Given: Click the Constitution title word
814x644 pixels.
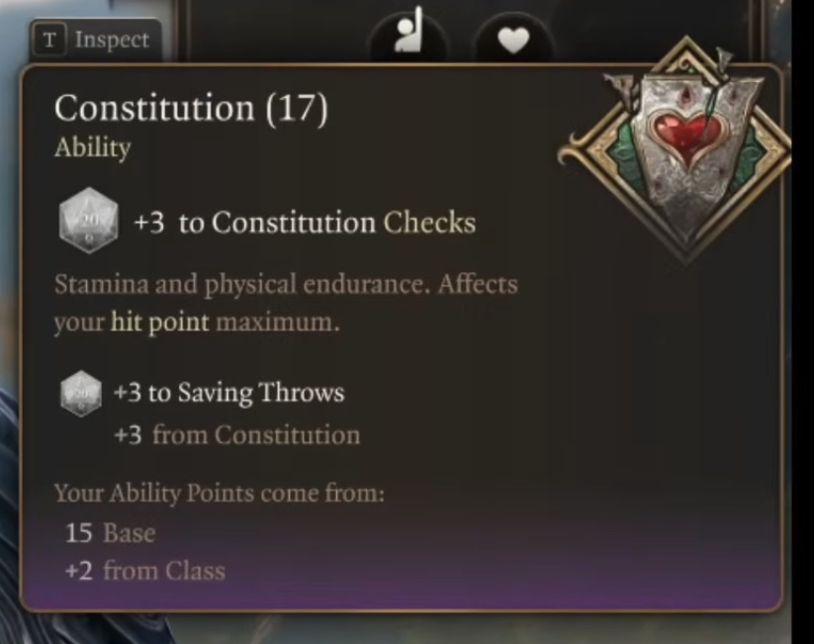Looking at the screenshot, I should coord(153,108).
